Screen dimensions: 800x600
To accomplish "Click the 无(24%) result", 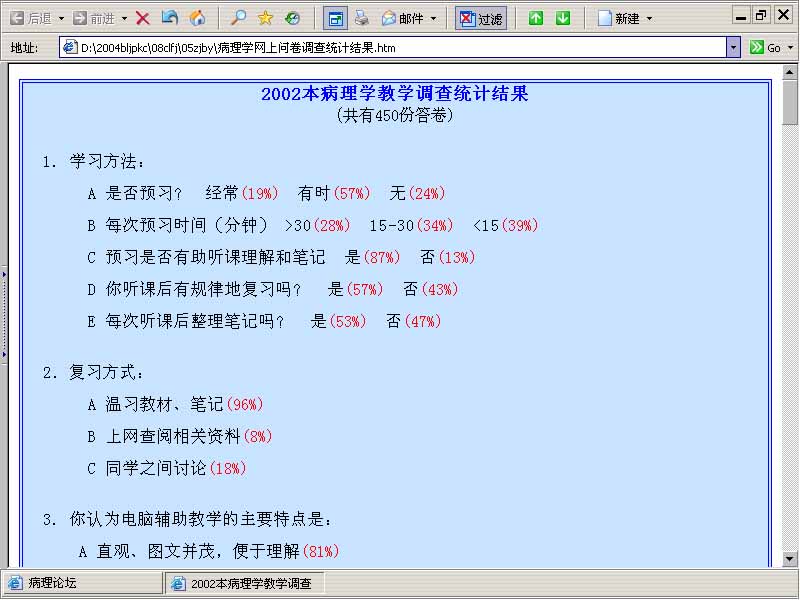I will tap(417, 193).
